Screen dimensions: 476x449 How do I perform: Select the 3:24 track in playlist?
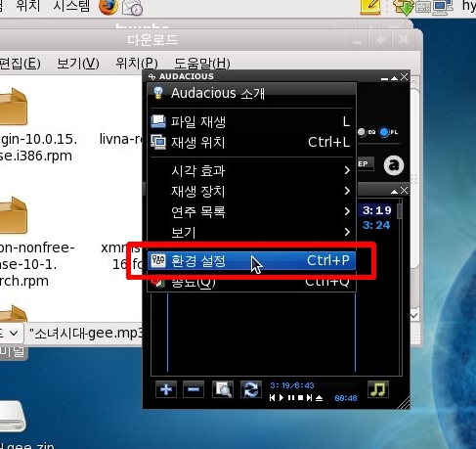pyautogui.click(x=376, y=225)
